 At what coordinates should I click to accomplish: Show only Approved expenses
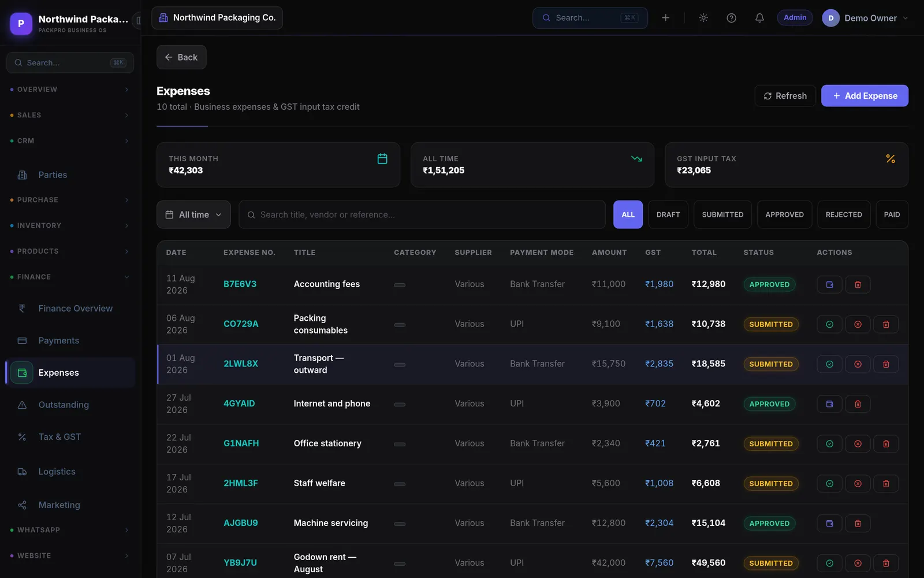click(784, 214)
